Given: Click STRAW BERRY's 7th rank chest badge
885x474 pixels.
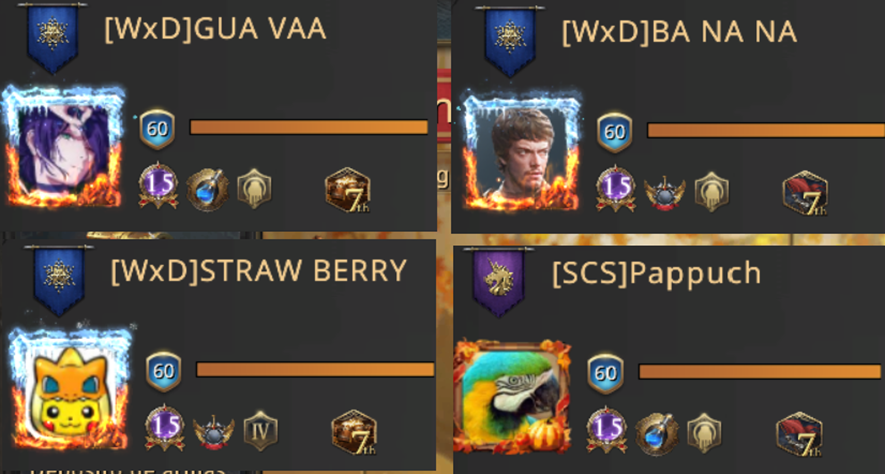Looking at the screenshot, I should pos(354,432).
